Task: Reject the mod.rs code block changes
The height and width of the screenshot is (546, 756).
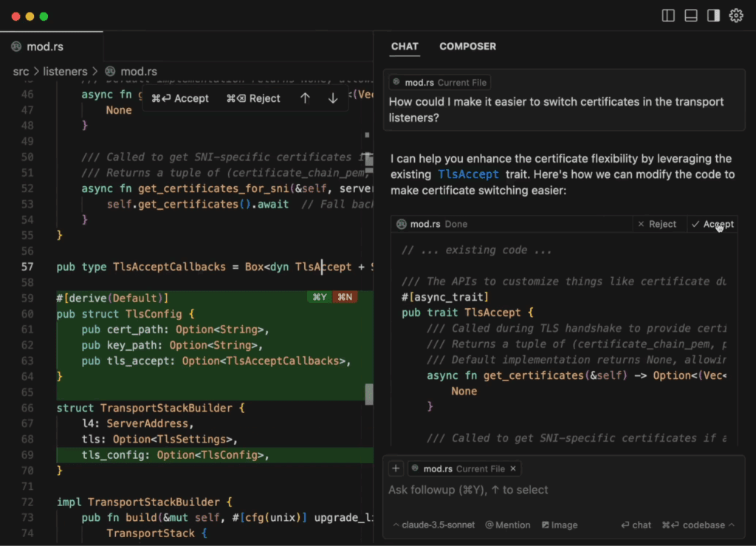Action: click(x=656, y=224)
